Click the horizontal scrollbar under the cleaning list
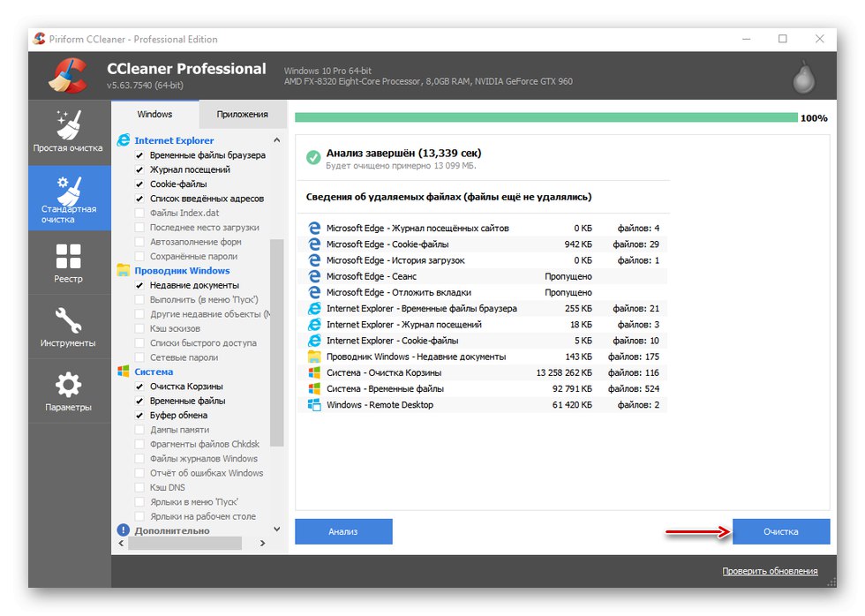Viewport: 865px width, 616px height. (x=184, y=544)
